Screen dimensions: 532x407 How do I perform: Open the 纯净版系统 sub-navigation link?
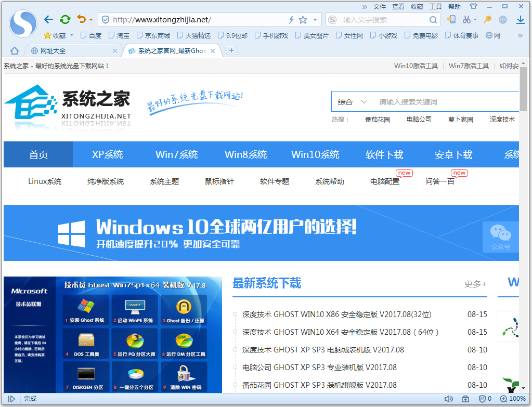pyautogui.click(x=105, y=181)
